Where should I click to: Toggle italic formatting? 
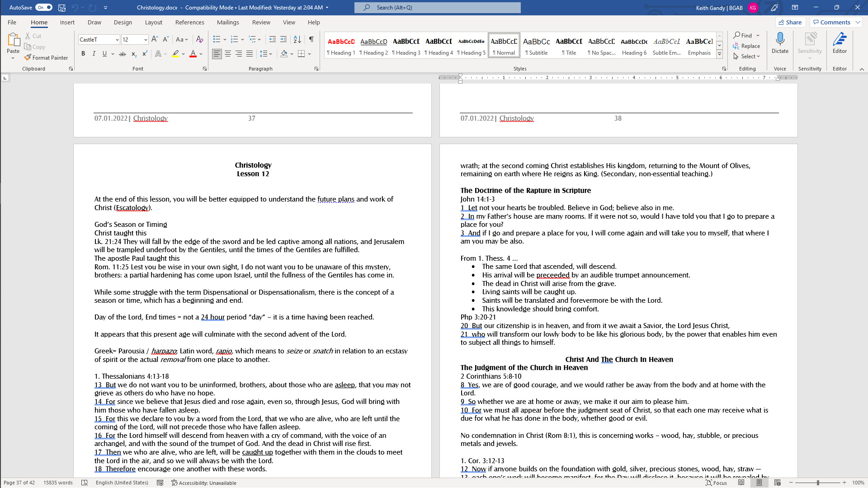94,54
